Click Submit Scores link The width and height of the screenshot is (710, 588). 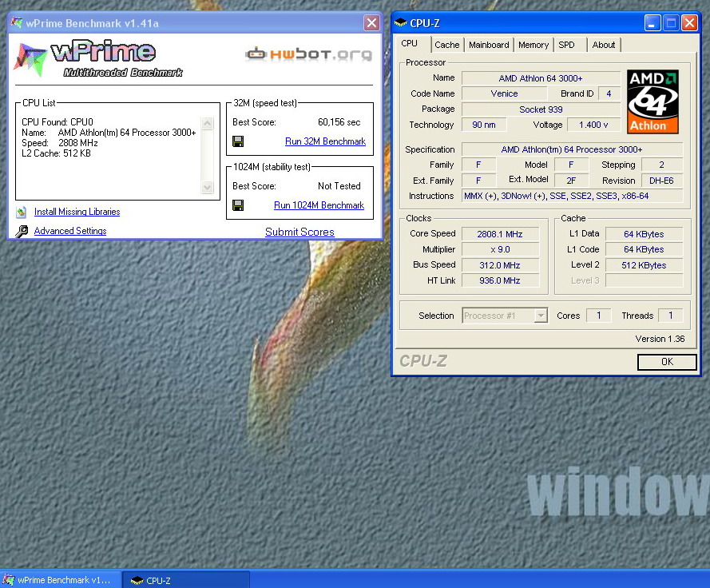pos(299,232)
